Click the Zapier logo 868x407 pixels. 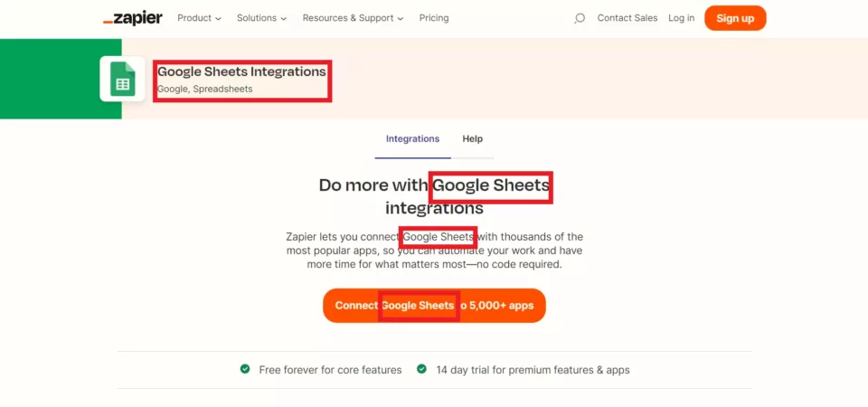(x=132, y=18)
